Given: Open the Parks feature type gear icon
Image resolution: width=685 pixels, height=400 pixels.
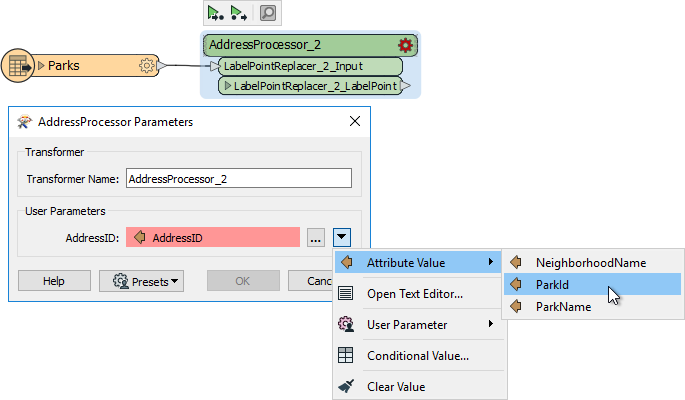Looking at the screenshot, I should pyautogui.click(x=146, y=66).
